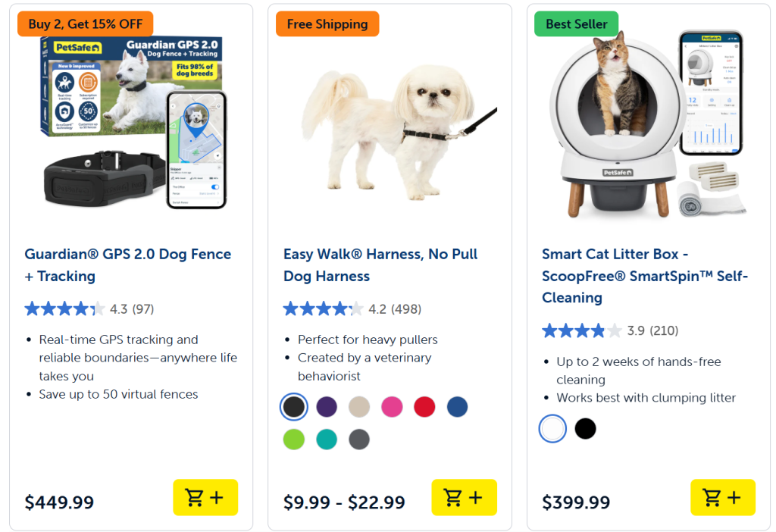
Task: Pick lime green harness color
Action: pyautogui.click(x=294, y=440)
